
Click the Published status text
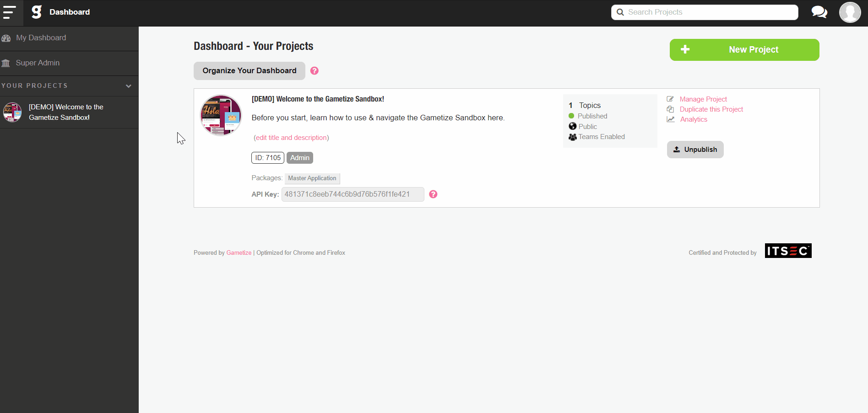pyautogui.click(x=592, y=116)
